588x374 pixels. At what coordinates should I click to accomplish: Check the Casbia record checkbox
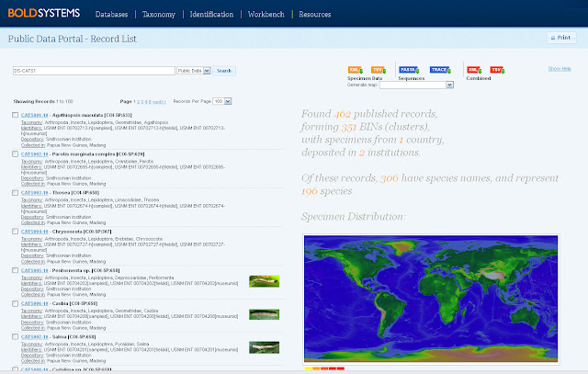(15, 303)
